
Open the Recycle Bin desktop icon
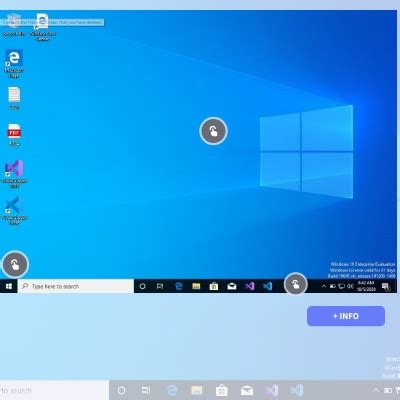14,25
